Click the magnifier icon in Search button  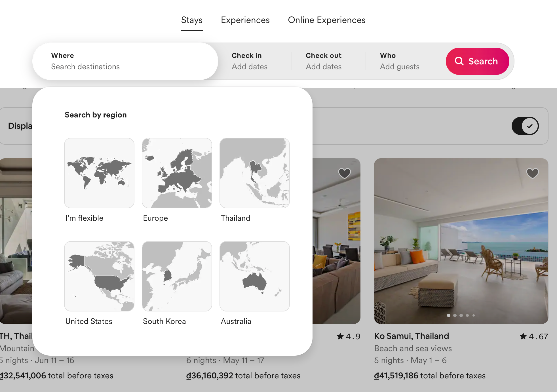459,61
